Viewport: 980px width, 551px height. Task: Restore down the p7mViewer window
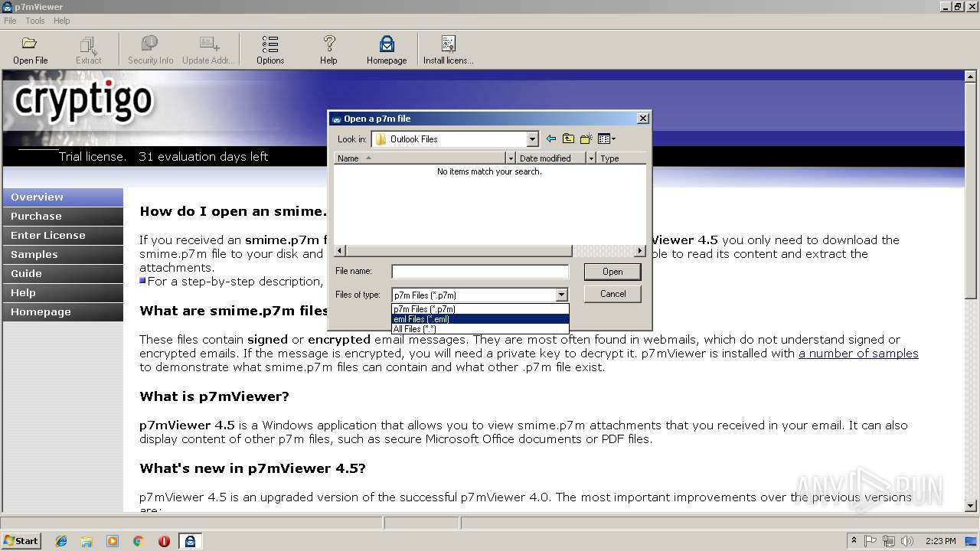pos(959,7)
